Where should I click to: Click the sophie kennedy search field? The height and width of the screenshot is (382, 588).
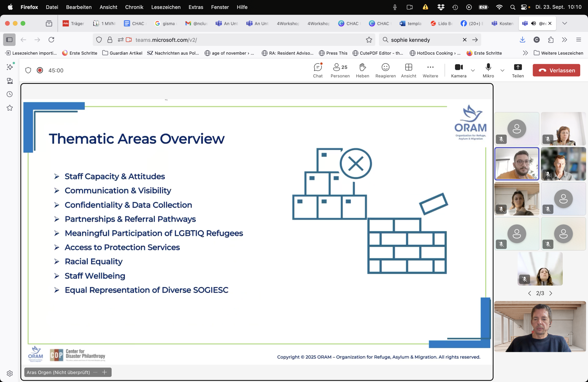tap(424, 40)
